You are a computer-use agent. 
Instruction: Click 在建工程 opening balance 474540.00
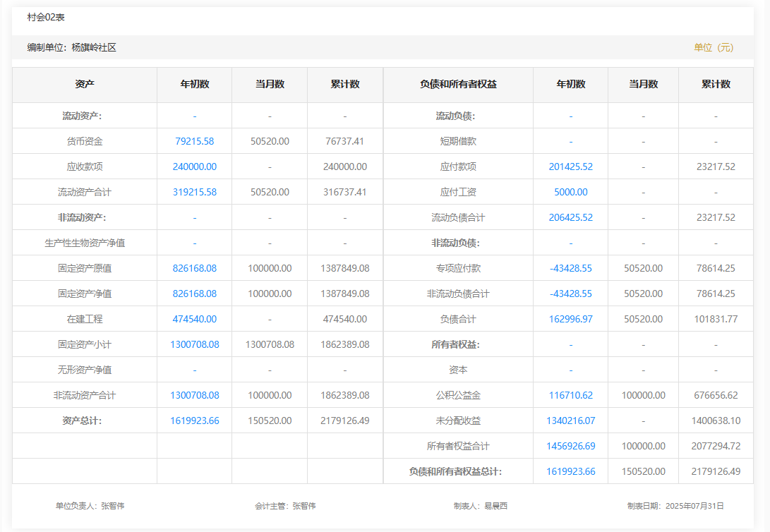194,319
